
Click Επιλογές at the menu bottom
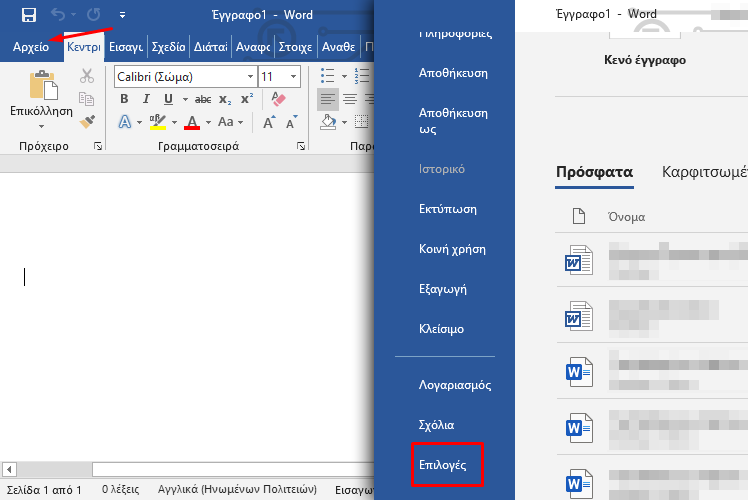coord(443,465)
